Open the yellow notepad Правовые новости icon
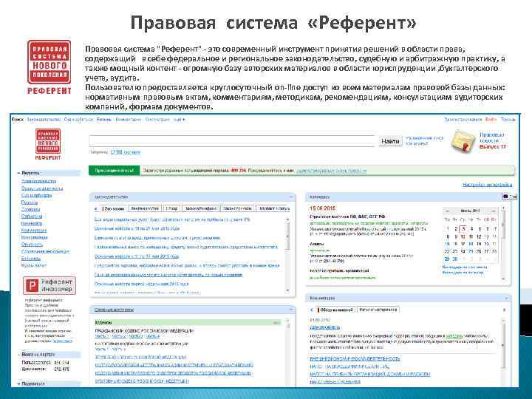The width and height of the screenshot is (532, 399). 463,141
